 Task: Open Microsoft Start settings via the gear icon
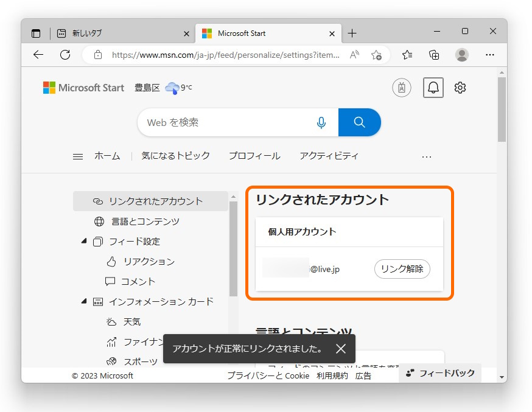tap(460, 88)
